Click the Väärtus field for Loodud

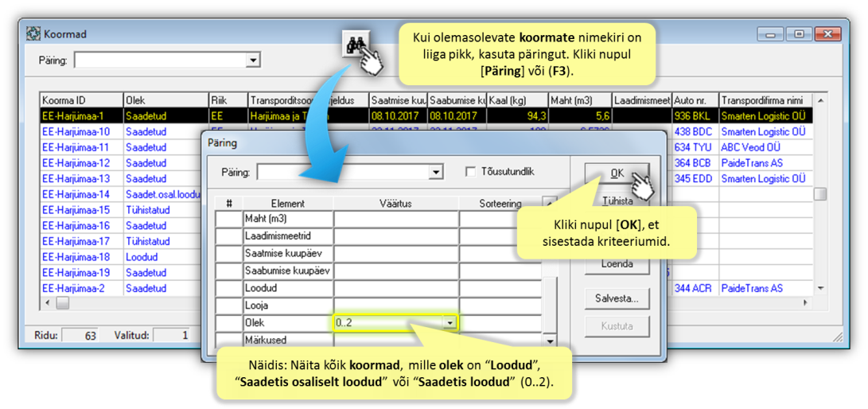[395, 288]
